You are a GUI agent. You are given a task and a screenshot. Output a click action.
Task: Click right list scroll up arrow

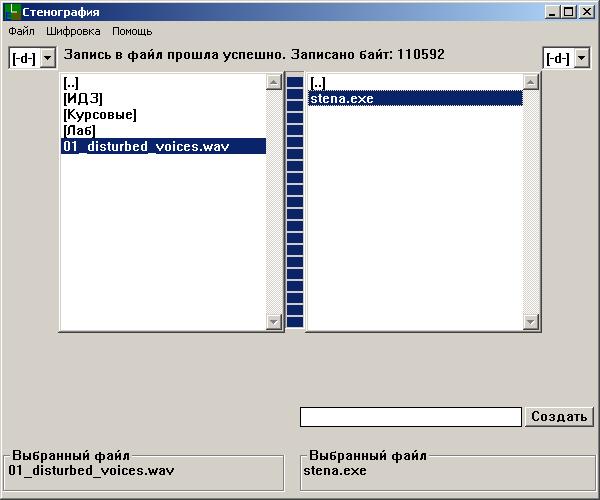531,82
